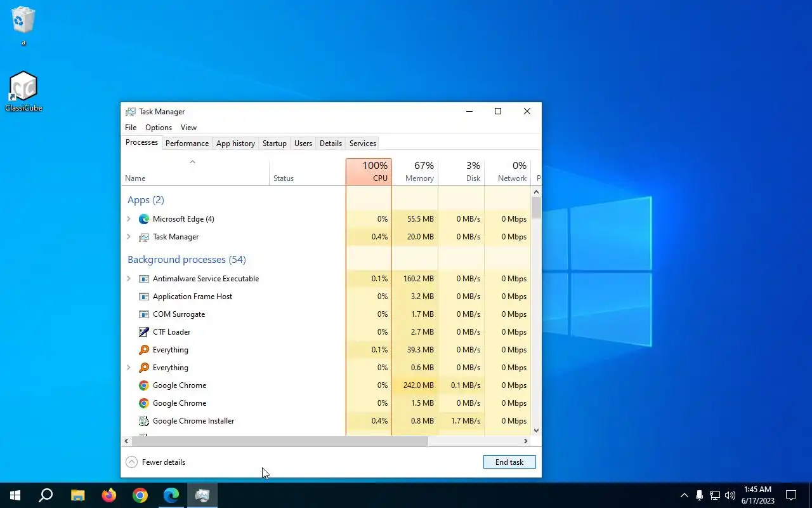The width and height of the screenshot is (812, 508).
Task: Click the Application Frame Host icon
Action: point(144,297)
